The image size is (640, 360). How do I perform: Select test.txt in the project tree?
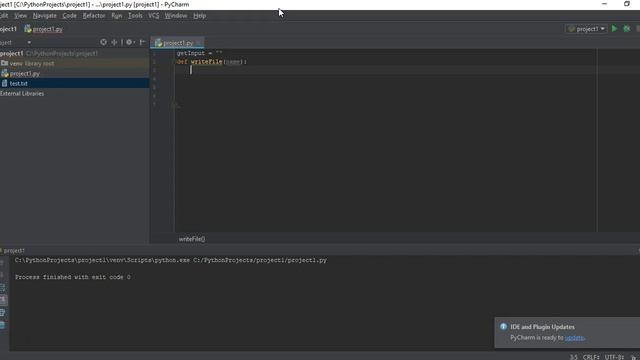pyautogui.click(x=74, y=83)
